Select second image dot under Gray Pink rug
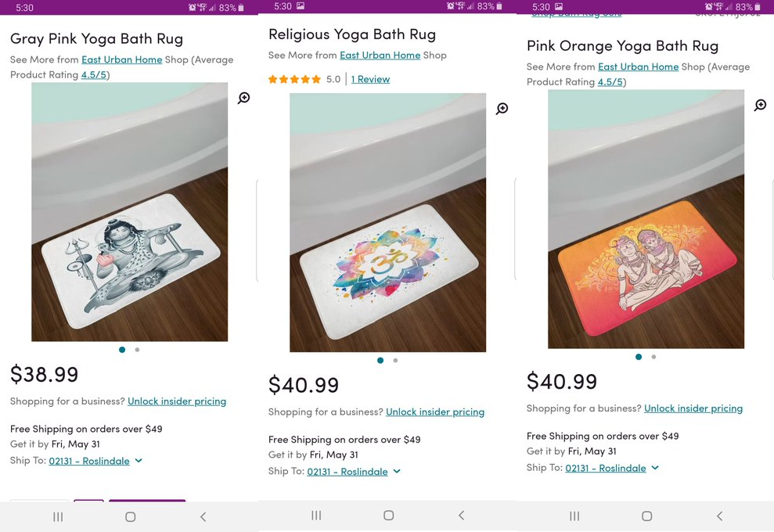Viewport: 774px width, 532px height. (137, 350)
